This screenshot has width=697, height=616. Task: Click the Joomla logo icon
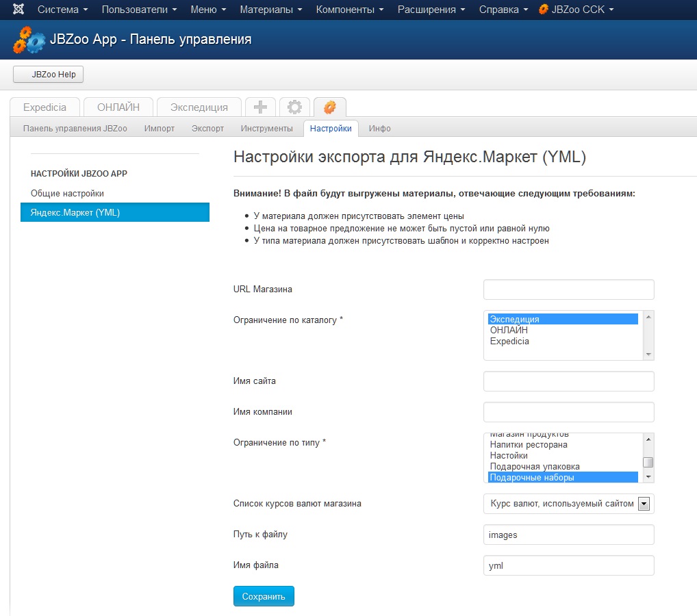pyautogui.click(x=18, y=9)
